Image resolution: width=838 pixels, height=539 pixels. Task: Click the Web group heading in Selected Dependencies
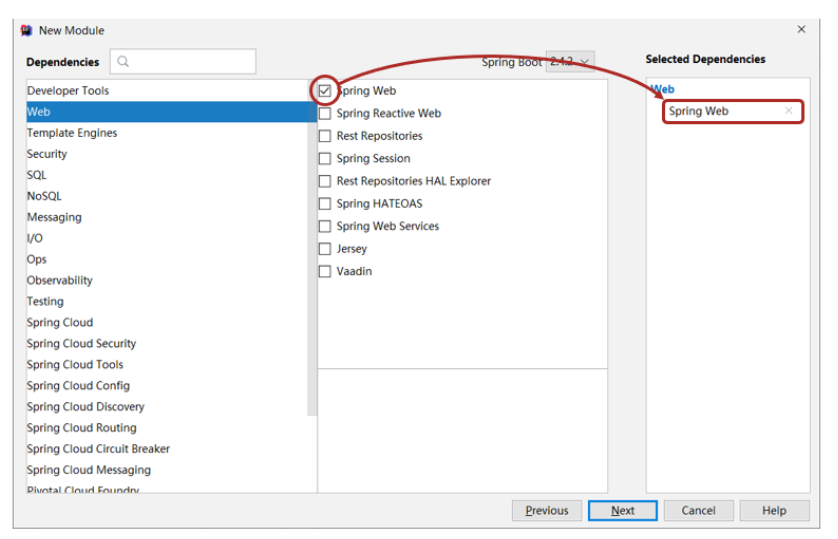tap(663, 89)
